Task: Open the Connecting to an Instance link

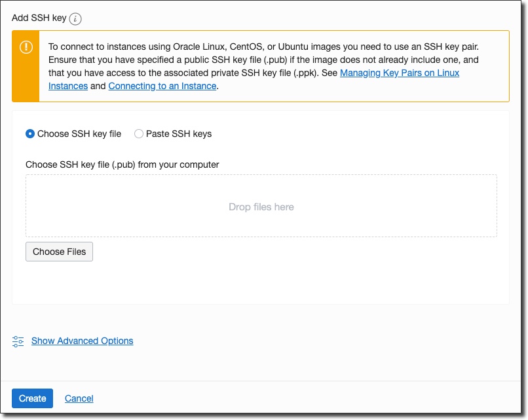Action: pos(162,86)
